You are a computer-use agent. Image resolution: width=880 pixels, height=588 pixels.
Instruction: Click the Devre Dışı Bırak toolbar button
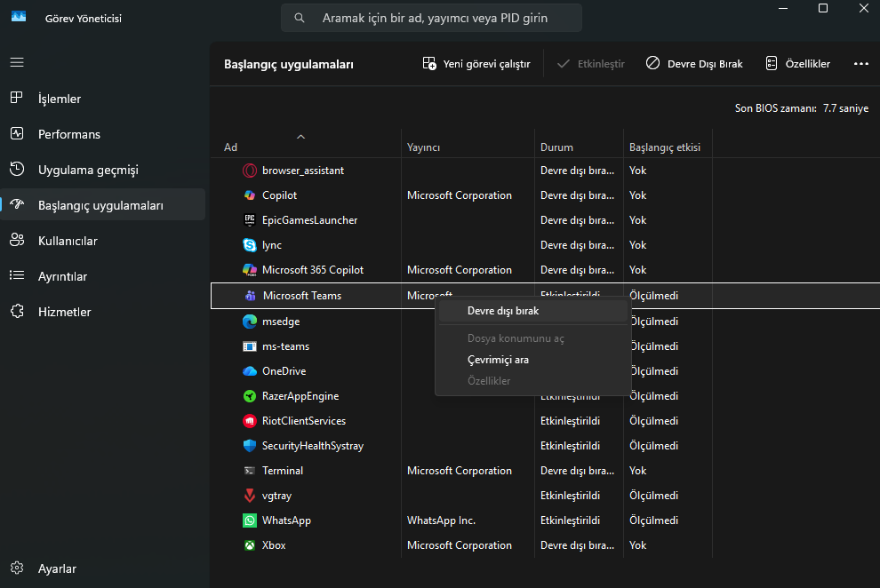coord(694,64)
